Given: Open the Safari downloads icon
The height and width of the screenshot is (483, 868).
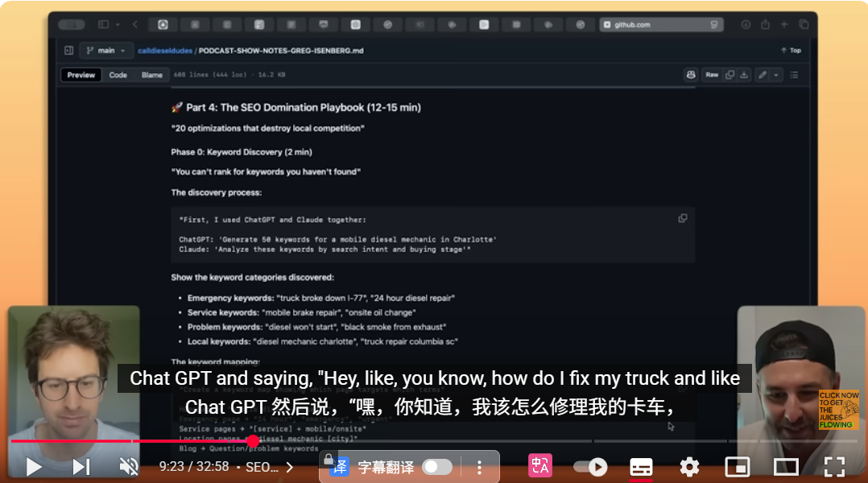Looking at the screenshot, I should click(x=746, y=24).
